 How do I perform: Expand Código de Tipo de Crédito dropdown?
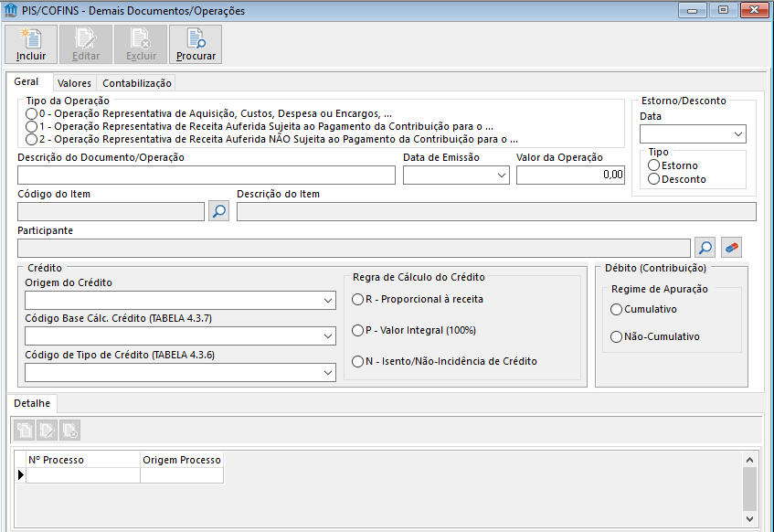pos(328,373)
